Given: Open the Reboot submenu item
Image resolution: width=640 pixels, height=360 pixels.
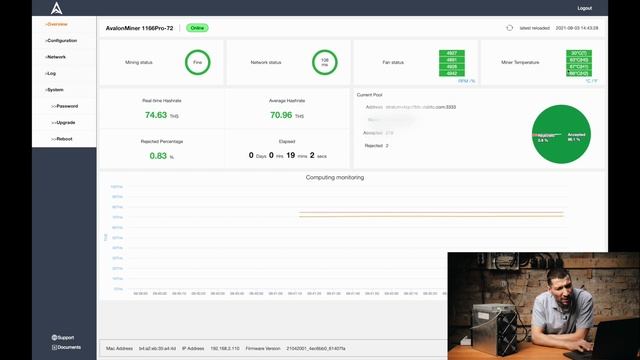Looking at the screenshot, I should point(62,139).
